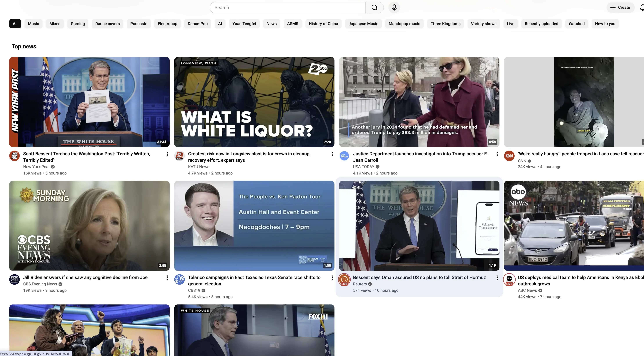Play the Laos cave rescue thumbnail

(574, 102)
